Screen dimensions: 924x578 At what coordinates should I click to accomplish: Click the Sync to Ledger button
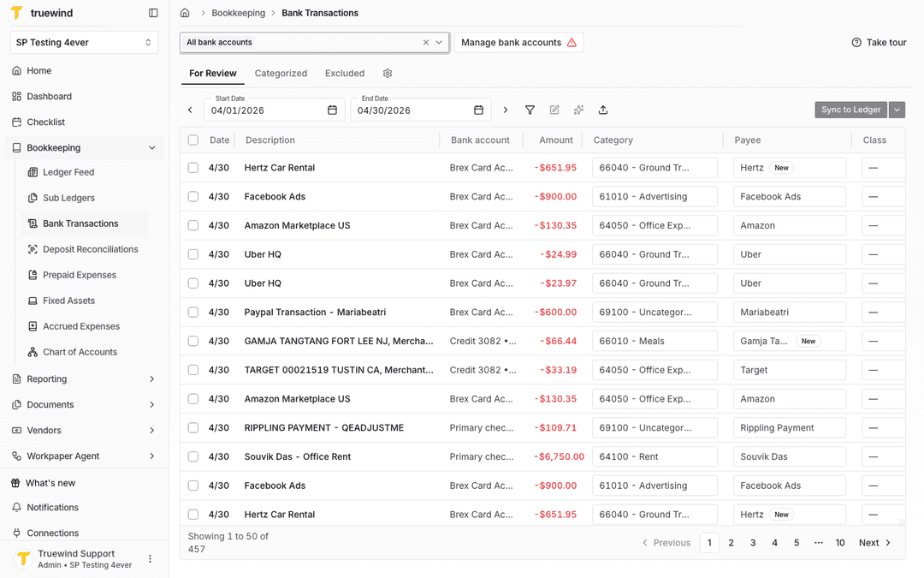pos(851,110)
